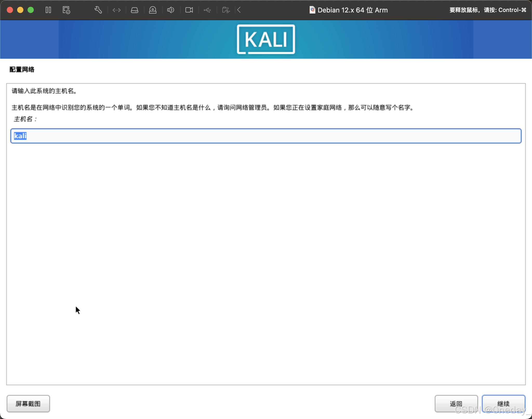Click the 返回 (Back) button
Viewport: 532px width, 419px height.
click(x=456, y=404)
